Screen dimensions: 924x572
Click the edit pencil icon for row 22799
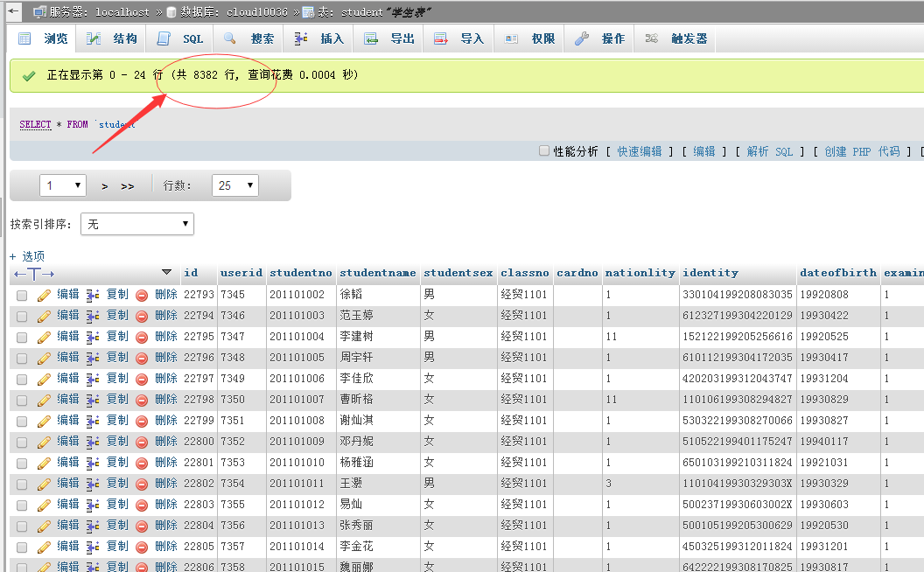(x=45, y=422)
